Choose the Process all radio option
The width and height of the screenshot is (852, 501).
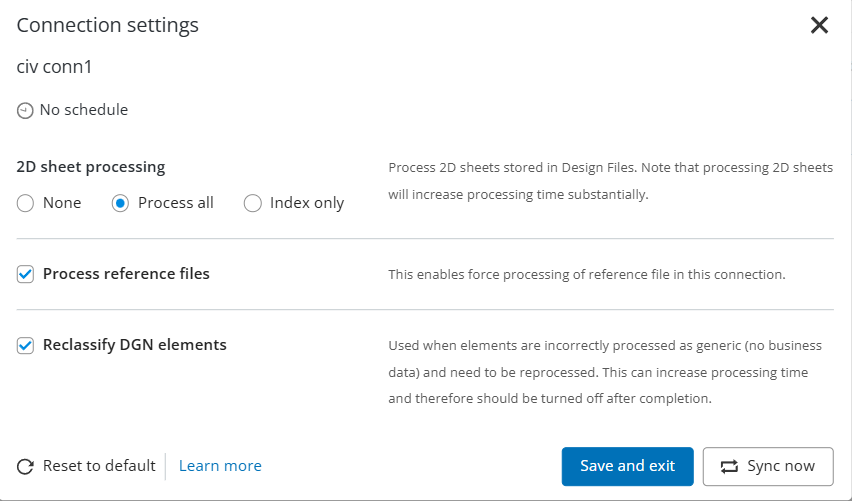pos(121,203)
